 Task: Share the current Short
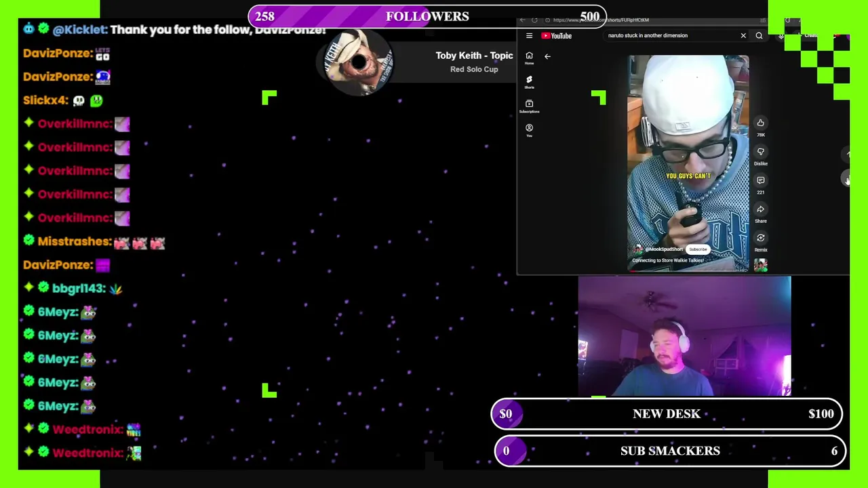[x=760, y=210]
